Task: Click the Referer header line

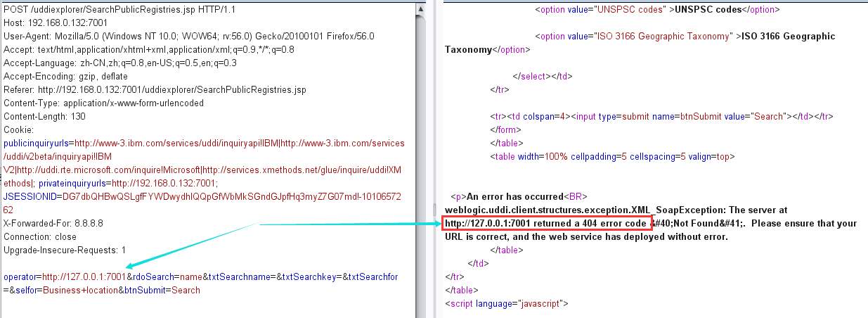Action: pyautogui.click(x=155, y=89)
